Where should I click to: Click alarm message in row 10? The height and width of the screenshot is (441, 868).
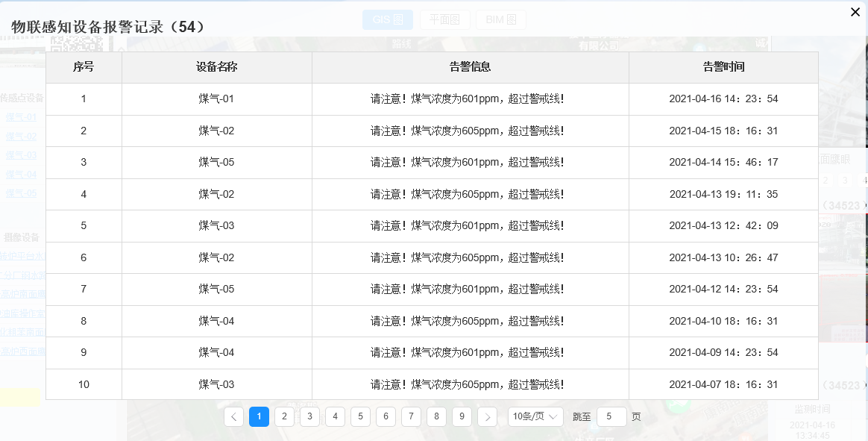click(x=468, y=384)
